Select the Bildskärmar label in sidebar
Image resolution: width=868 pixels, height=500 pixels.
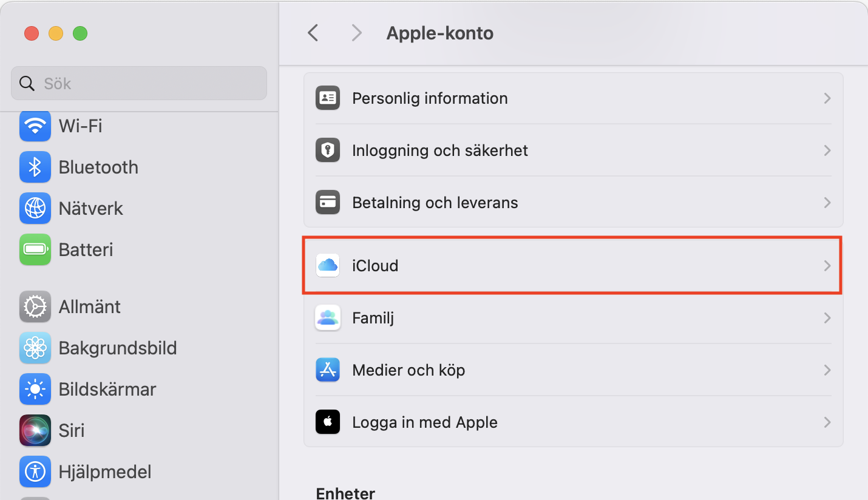(107, 389)
